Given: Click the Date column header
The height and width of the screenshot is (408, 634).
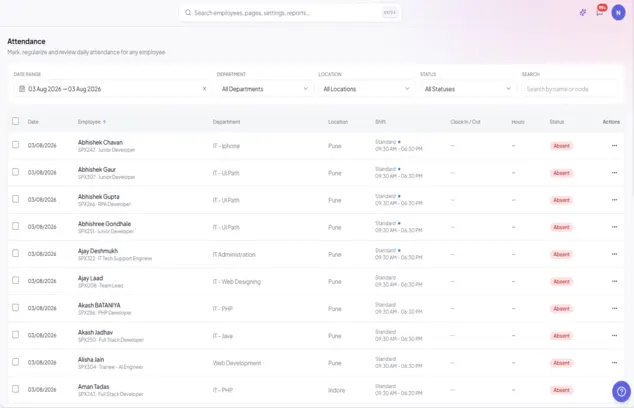Looking at the screenshot, I should [33, 122].
